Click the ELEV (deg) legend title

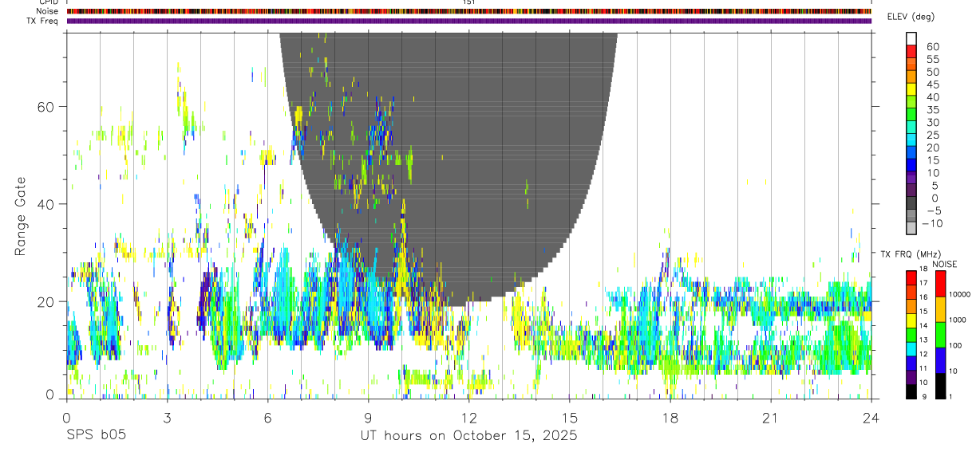click(911, 17)
